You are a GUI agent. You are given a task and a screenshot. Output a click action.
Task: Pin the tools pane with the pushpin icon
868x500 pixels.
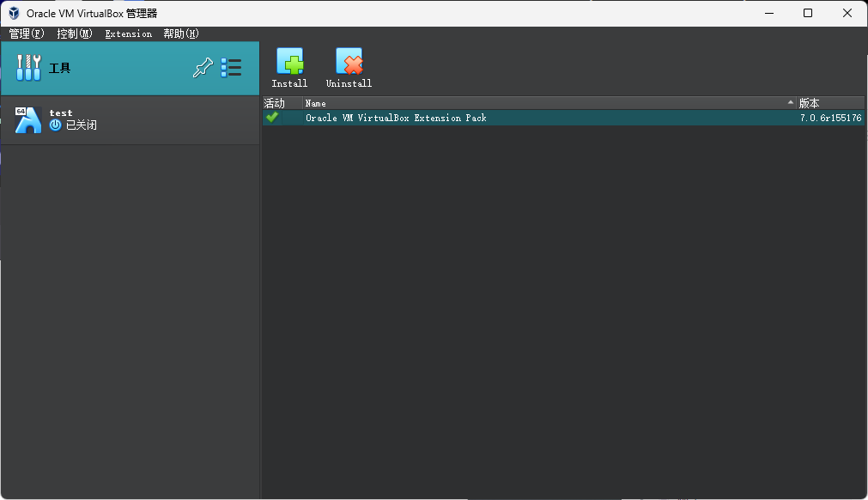pyautogui.click(x=202, y=69)
